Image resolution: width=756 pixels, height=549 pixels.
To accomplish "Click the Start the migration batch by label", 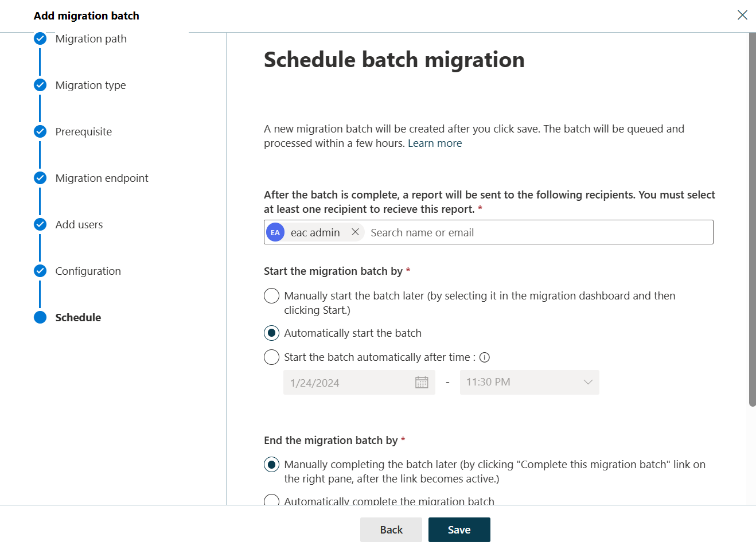I will (x=333, y=271).
